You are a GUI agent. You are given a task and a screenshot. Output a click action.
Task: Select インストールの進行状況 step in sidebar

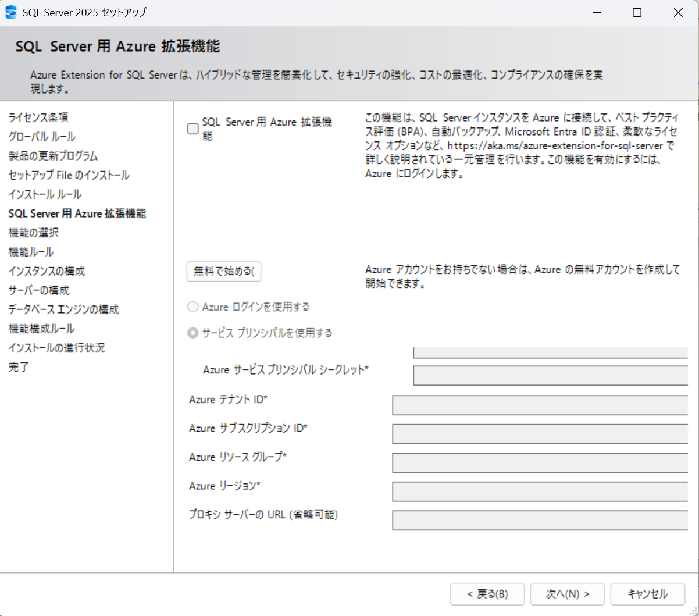click(x=57, y=348)
